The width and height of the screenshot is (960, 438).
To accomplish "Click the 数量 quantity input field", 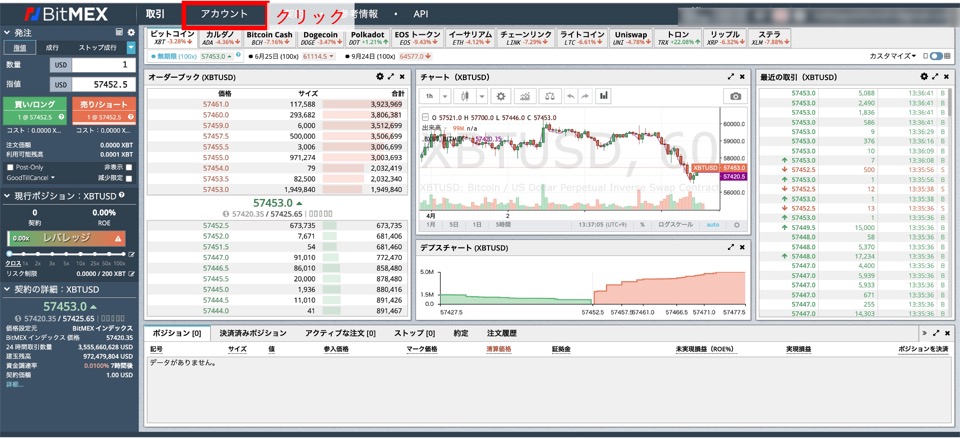I will point(104,66).
